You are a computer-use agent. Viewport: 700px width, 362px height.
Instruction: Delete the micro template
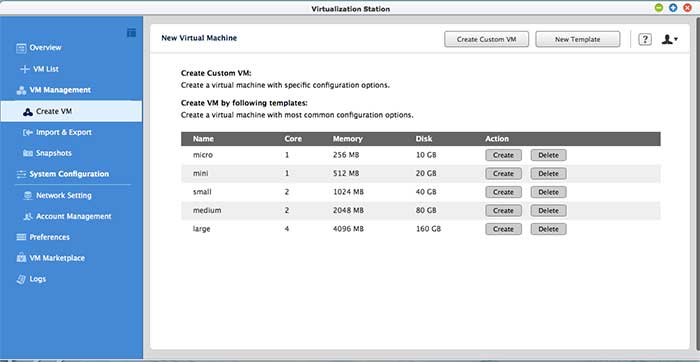(x=549, y=155)
